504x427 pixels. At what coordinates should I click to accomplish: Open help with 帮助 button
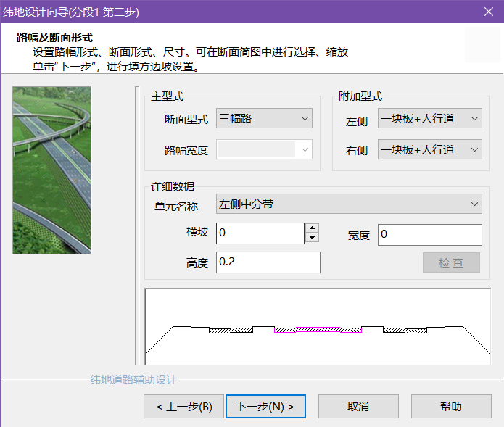pyautogui.click(x=450, y=407)
